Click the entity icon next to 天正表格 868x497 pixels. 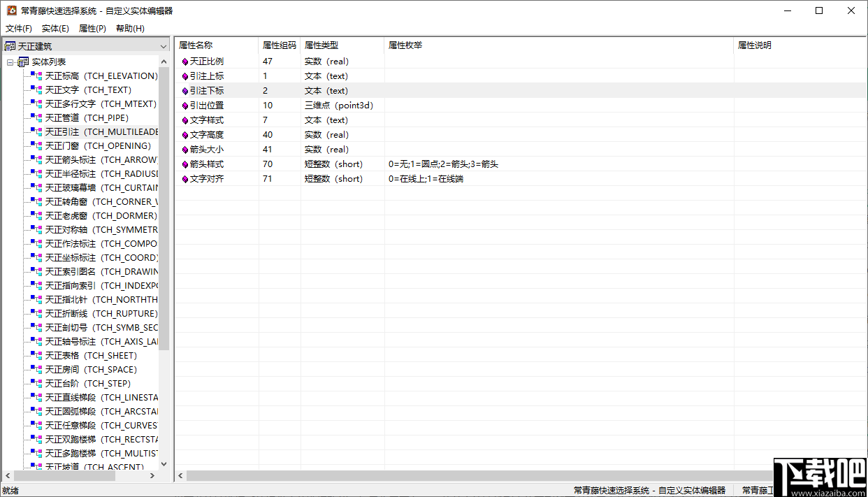pos(36,355)
